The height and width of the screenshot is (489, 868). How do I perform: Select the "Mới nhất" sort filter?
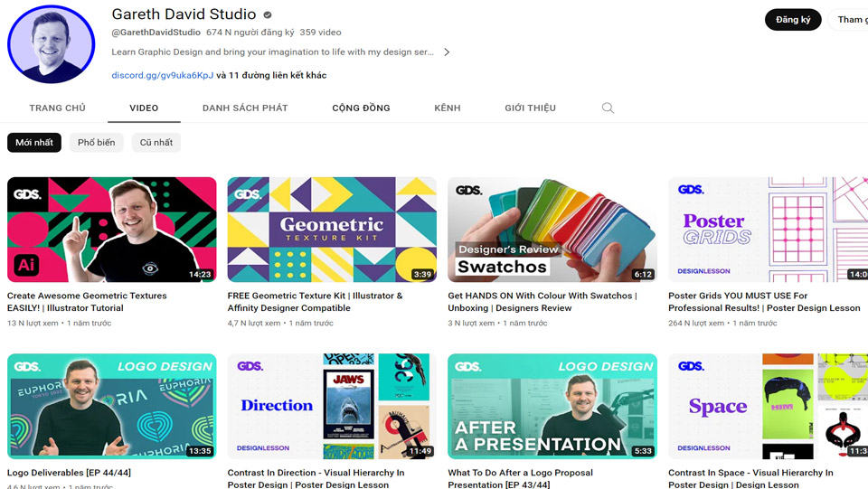coord(34,143)
